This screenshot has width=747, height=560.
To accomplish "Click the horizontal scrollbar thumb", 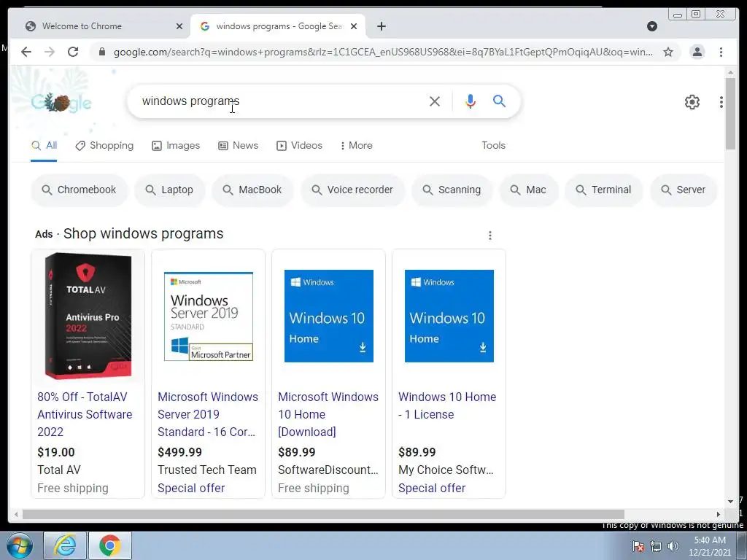I will pyautogui.click(x=323, y=514).
